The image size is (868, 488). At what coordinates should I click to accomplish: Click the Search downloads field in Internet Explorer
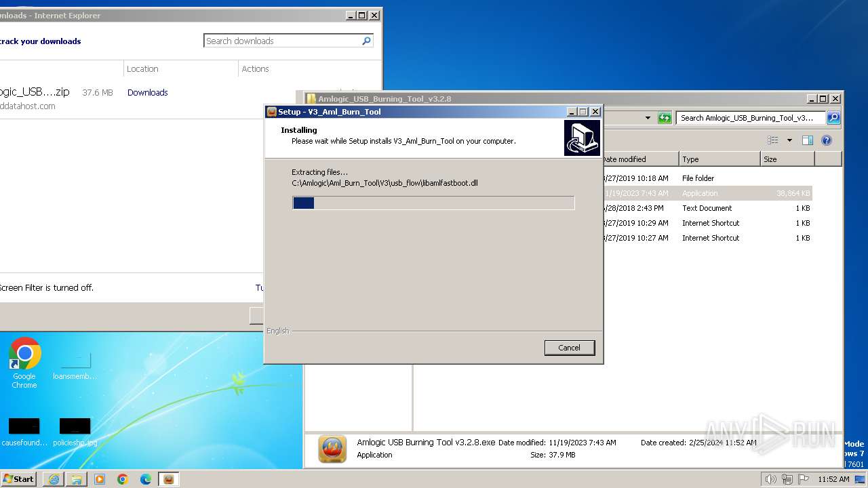click(x=283, y=41)
